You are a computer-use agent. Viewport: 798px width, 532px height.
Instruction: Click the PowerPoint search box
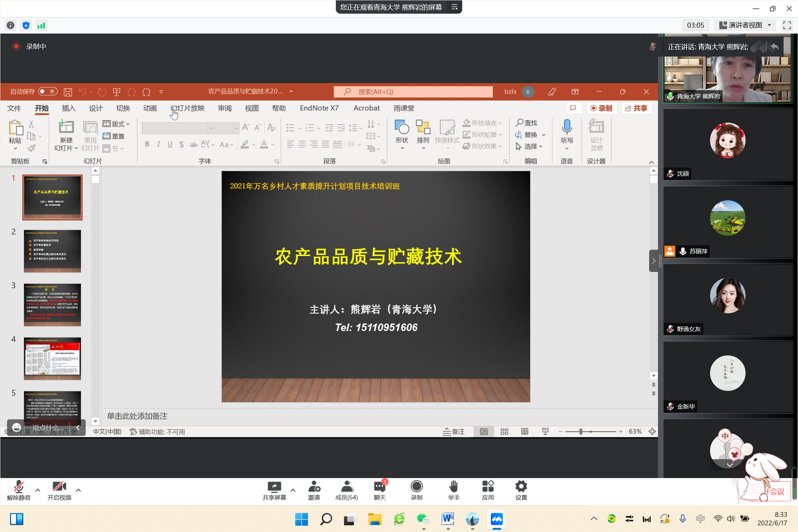point(413,92)
